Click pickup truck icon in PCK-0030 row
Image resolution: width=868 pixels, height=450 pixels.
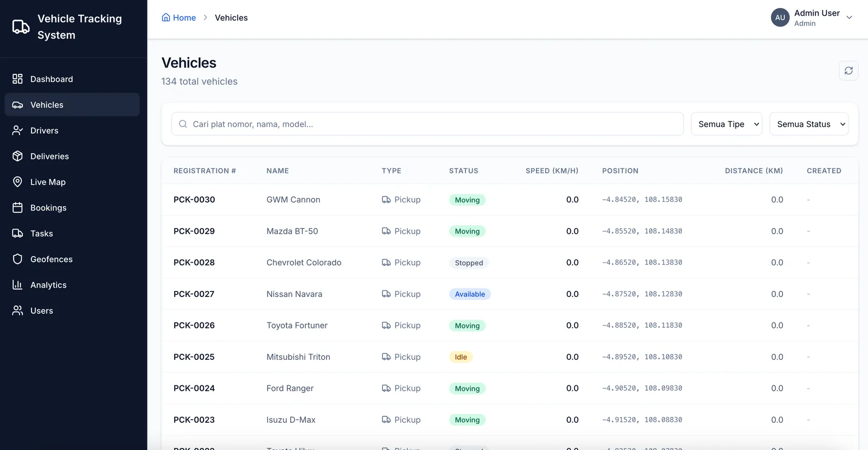[386, 200]
